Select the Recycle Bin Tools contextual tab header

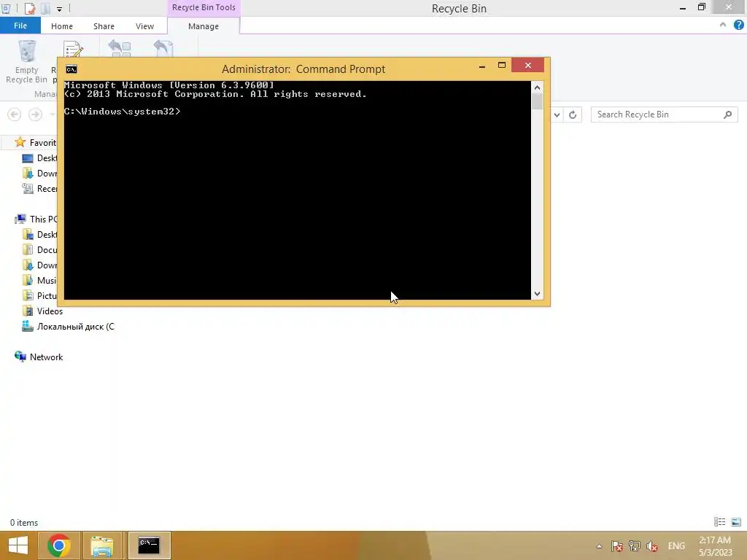pyautogui.click(x=204, y=7)
